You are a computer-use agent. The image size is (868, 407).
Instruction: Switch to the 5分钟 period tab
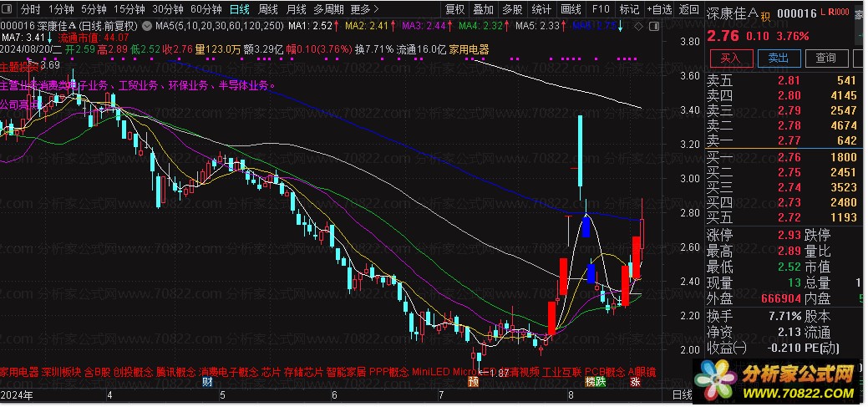pos(94,9)
